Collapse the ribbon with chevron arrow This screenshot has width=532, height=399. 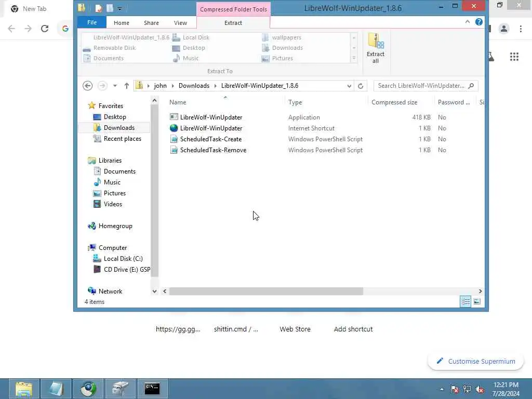click(467, 22)
